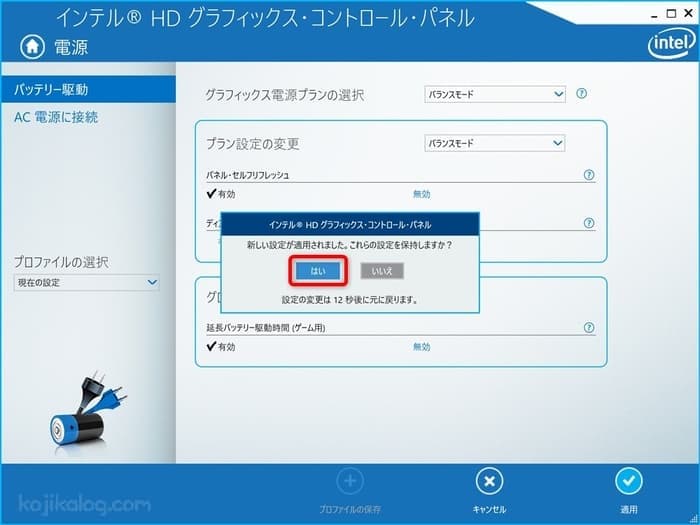The width and height of the screenshot is (700, 525).
Task: Open プラン設定の変更 dropdown
Action: click(495, 143)
